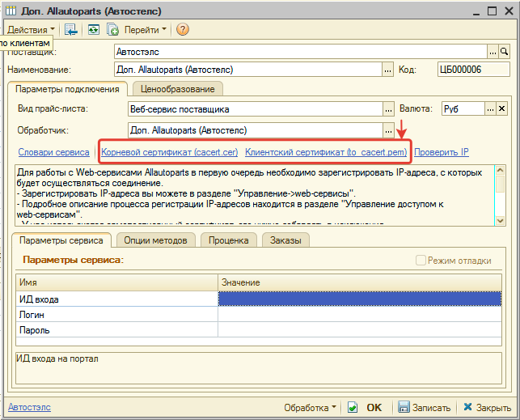Switch to Параметры подключения tab

coord(67,89)
